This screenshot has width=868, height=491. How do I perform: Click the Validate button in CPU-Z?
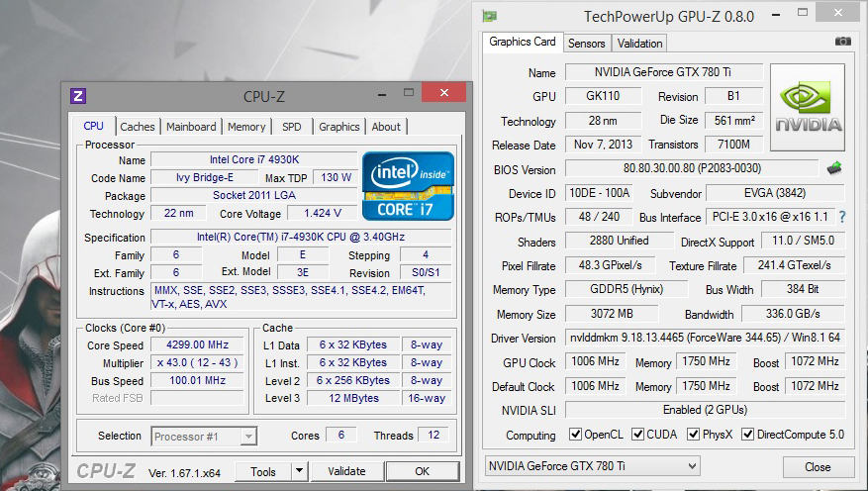pyautogui.click(x=346, y=471)
